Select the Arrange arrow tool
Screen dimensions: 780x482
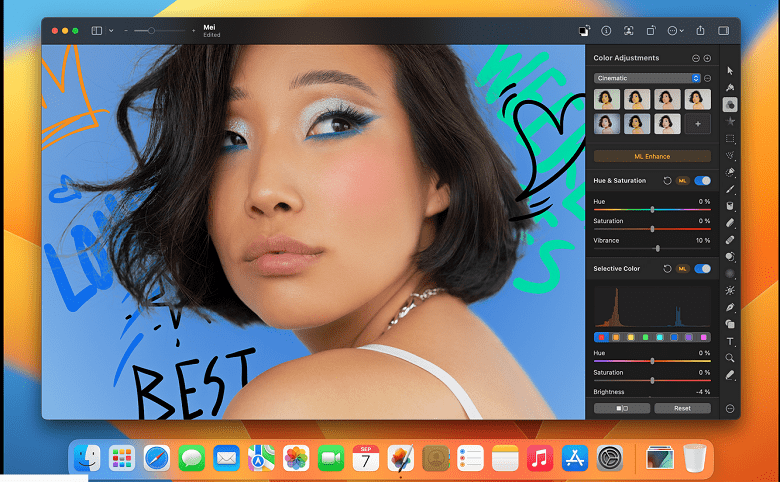pos(730,71)
